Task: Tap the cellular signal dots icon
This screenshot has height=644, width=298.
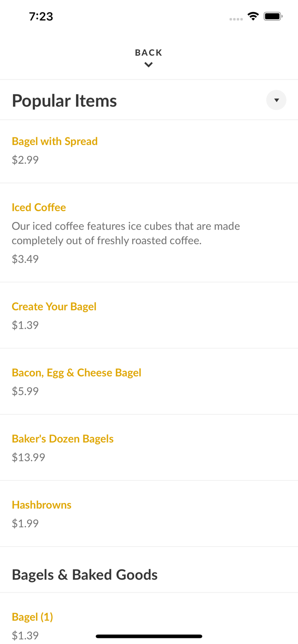Action: [236, 18]
